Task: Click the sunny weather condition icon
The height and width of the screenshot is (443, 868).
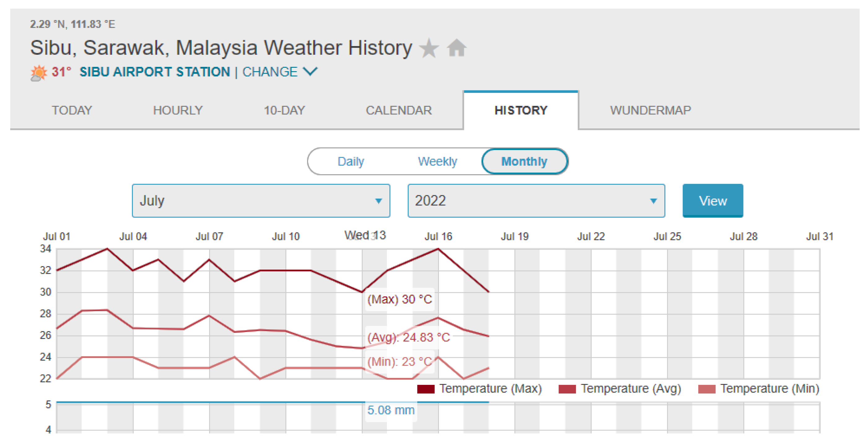Action: point(39,73)
